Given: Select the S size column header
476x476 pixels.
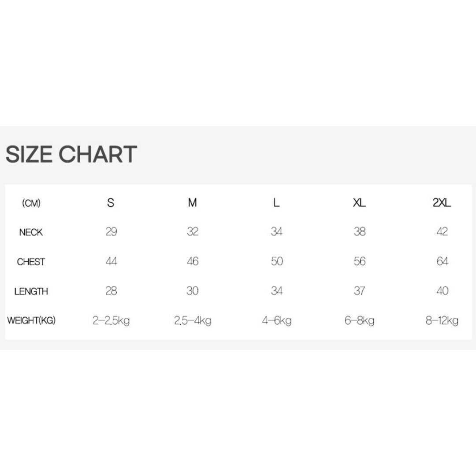Looking at the screenshot, I should pyautogui.click(x=111, y=203).
